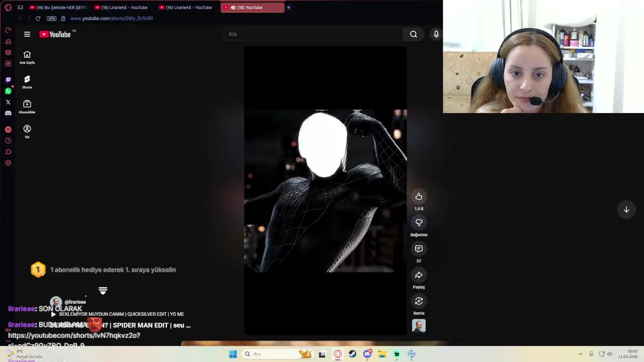Viewport: 644px width, 362px height.
Task: Pause the playing Spider-Man Short video
Action: click(326, 191)
